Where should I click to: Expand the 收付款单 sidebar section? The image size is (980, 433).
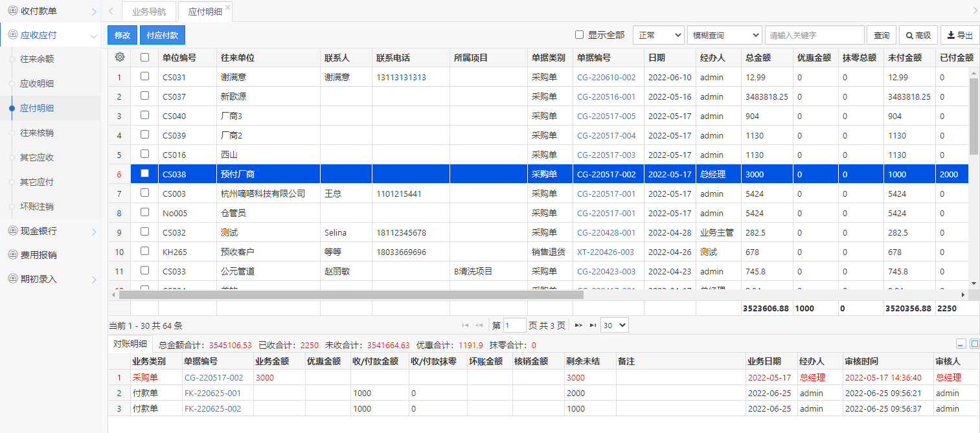[93, 12]
